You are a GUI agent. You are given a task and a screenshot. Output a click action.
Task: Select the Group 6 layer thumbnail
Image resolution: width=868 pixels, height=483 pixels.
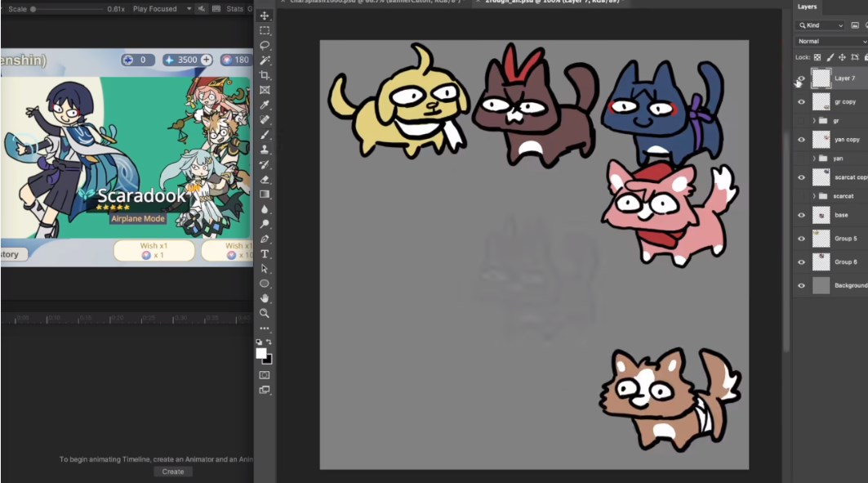[x=821, y=262]
